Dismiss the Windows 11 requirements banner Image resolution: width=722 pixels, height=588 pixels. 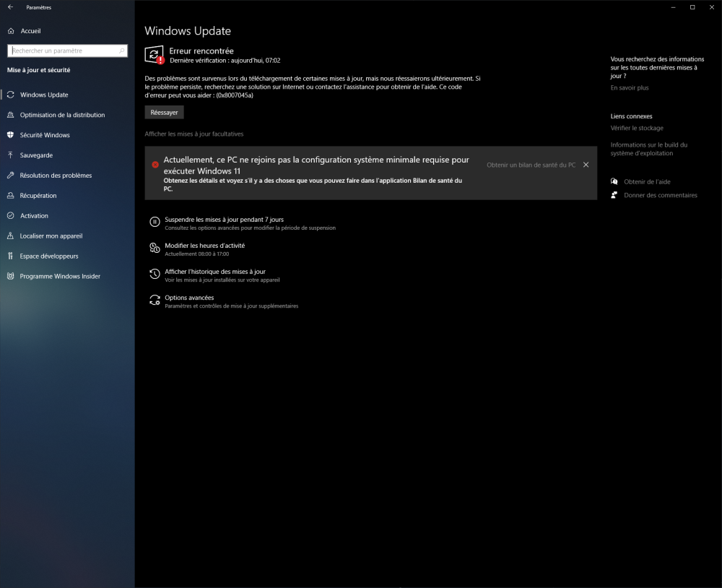coord(586,165)
